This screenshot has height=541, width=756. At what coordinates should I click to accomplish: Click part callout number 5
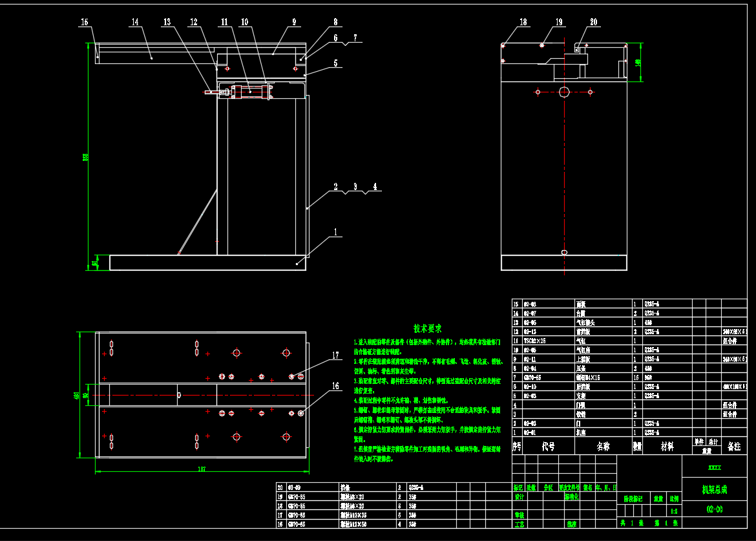point(335,63)
